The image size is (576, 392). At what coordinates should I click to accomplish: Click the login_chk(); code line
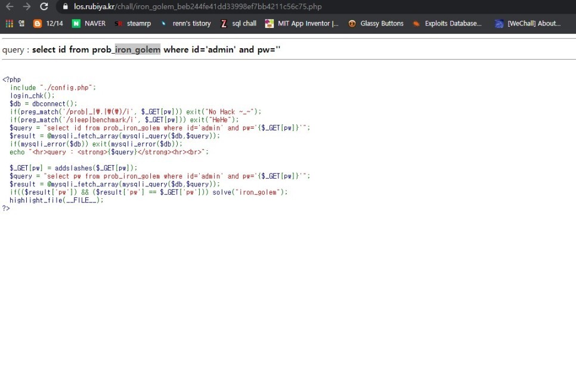tap(32, 96)
